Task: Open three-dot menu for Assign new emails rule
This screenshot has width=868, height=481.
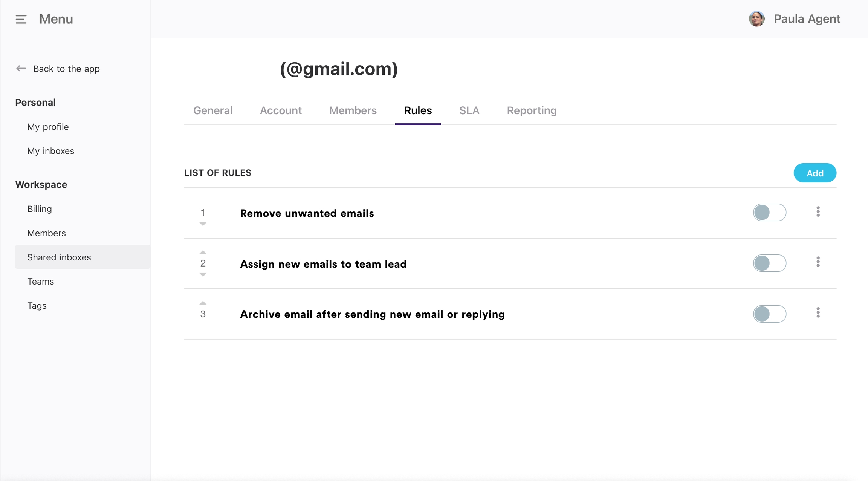Action: [x=818, y=262]
